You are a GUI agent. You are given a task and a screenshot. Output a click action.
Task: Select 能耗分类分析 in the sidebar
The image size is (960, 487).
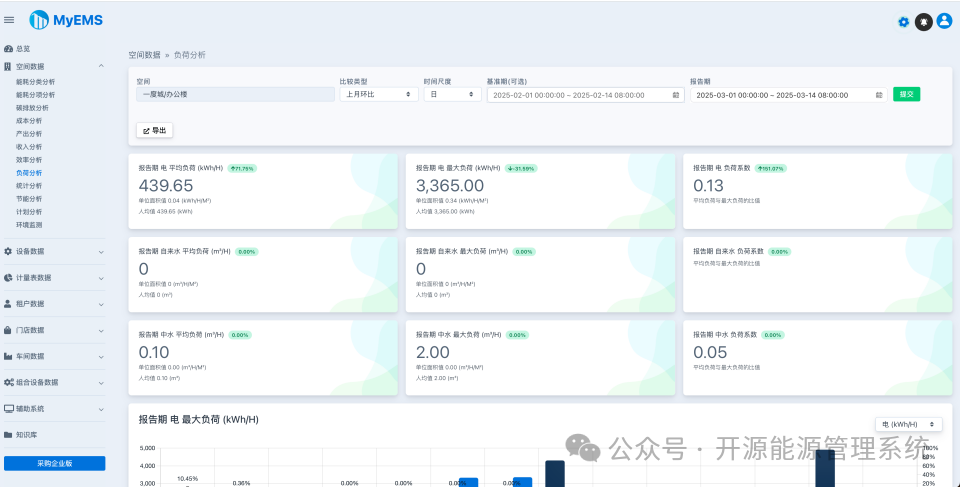point(36,82)
